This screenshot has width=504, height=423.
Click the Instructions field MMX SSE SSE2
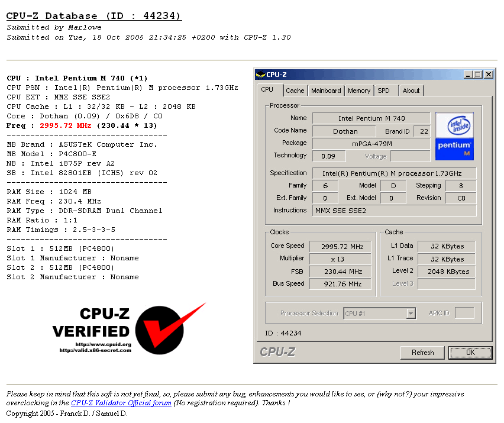point(395,211)
